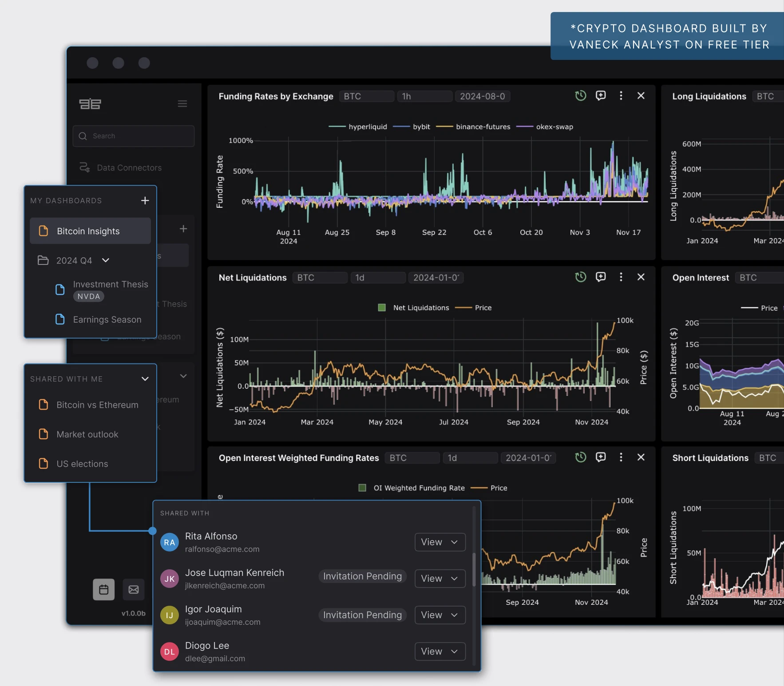Click history refresh icon on Funding Rates panel
The height and width of the screenshot is (686, 784).
click(x=580, y=96)
